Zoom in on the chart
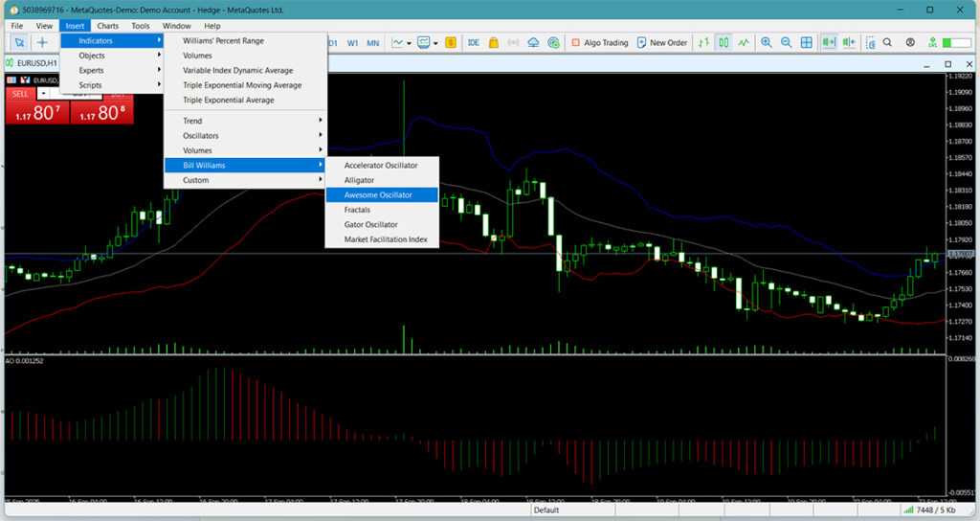 coord(766,43)
